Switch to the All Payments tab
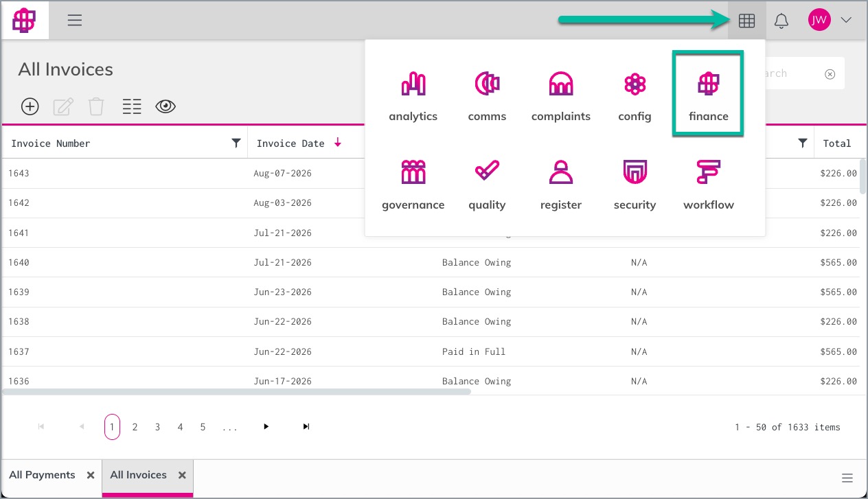Image resolution: width=868 pixels, height=499 pixels. [42, 475]
